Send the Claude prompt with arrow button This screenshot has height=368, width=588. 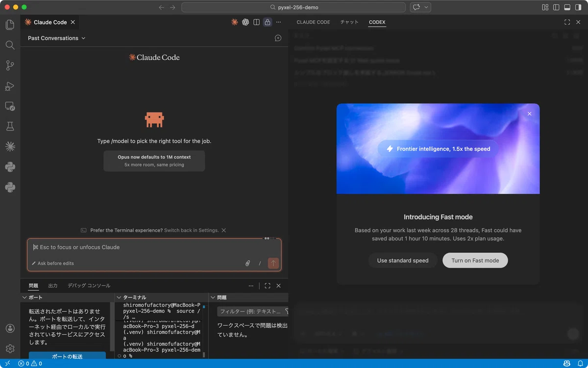[x=273, y=263]
